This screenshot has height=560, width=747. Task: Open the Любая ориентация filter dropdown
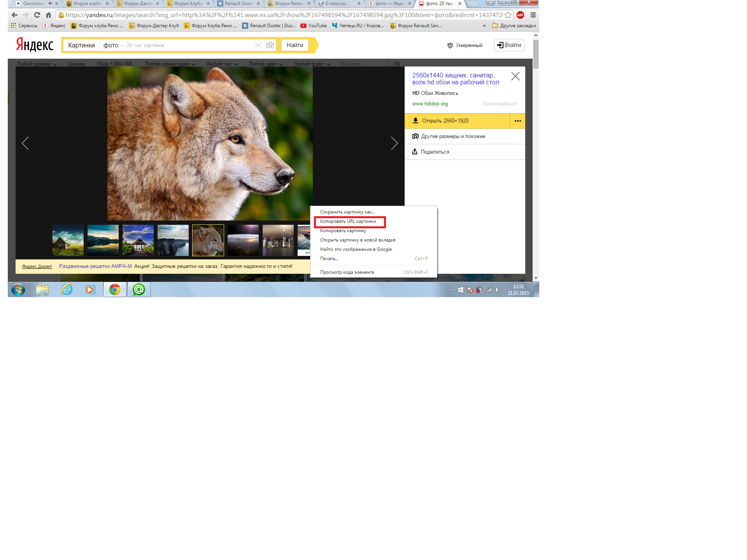coord(170,64)
